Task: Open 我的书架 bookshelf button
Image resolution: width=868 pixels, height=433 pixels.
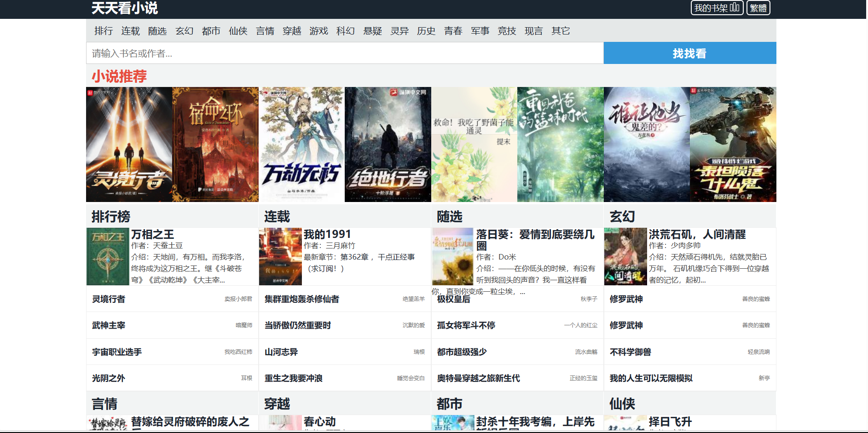Action: (717, 8)
